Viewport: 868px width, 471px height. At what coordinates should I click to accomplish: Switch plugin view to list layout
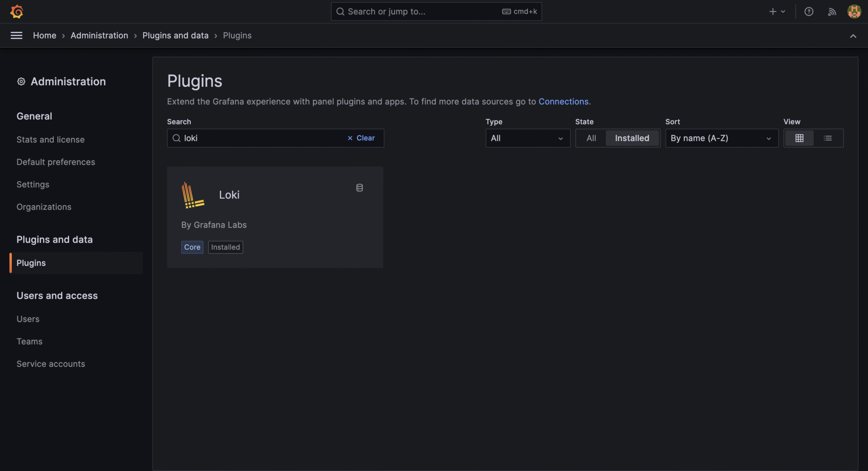click(x=828, y=138)
